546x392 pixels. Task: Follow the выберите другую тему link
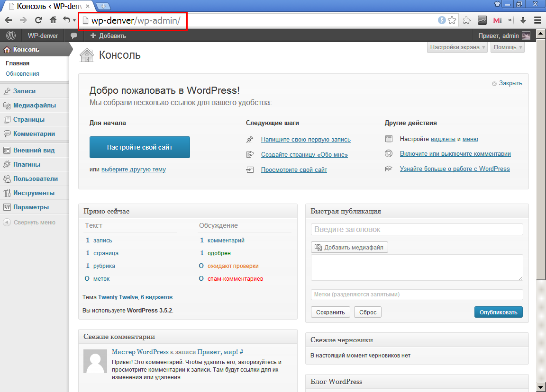coord(133,169)
